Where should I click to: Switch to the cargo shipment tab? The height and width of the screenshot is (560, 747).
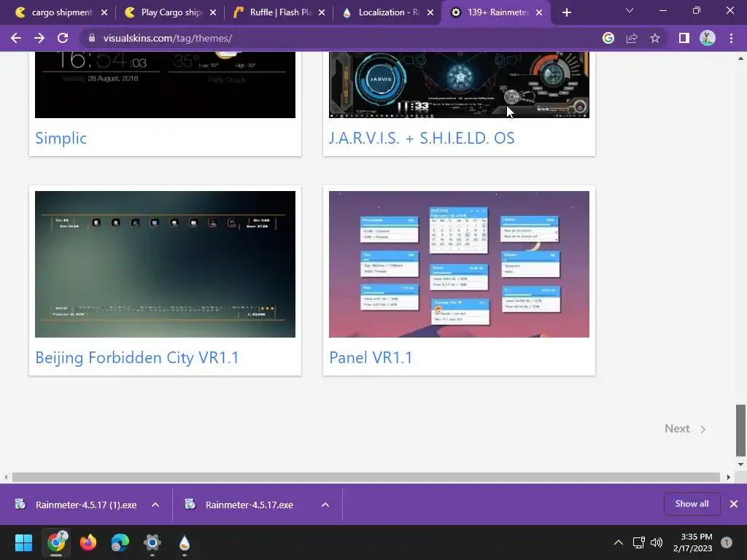pos(61,12)
